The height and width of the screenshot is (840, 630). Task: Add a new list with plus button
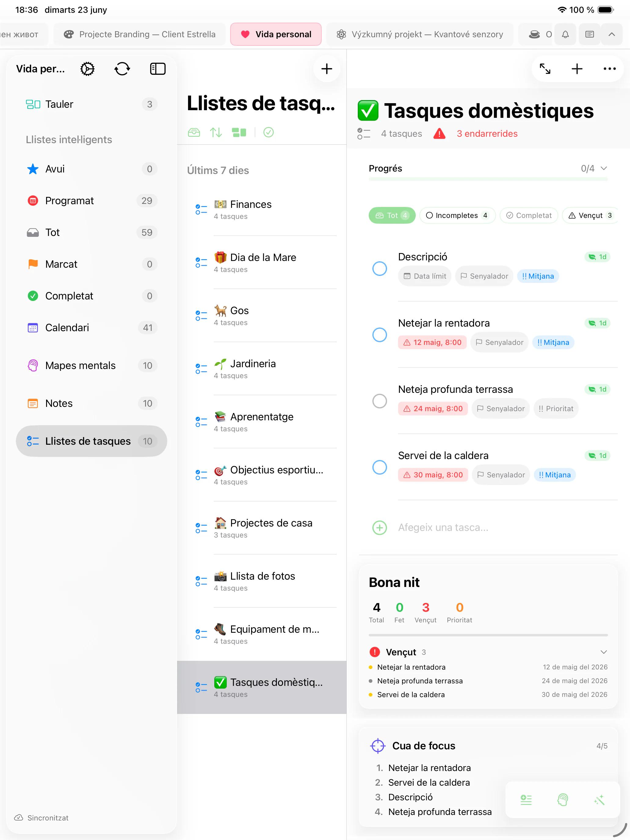coord(327,69)
